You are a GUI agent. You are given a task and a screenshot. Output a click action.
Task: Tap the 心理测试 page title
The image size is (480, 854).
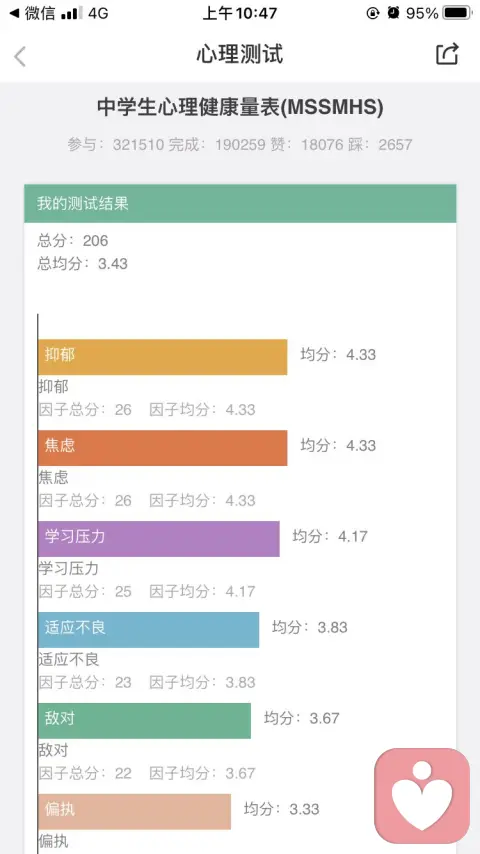240,55
